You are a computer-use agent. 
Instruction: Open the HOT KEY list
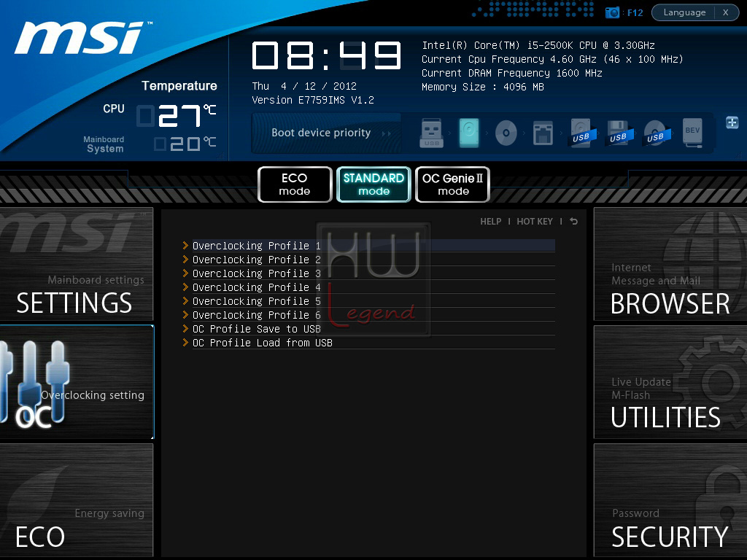[x=535, y=222]
